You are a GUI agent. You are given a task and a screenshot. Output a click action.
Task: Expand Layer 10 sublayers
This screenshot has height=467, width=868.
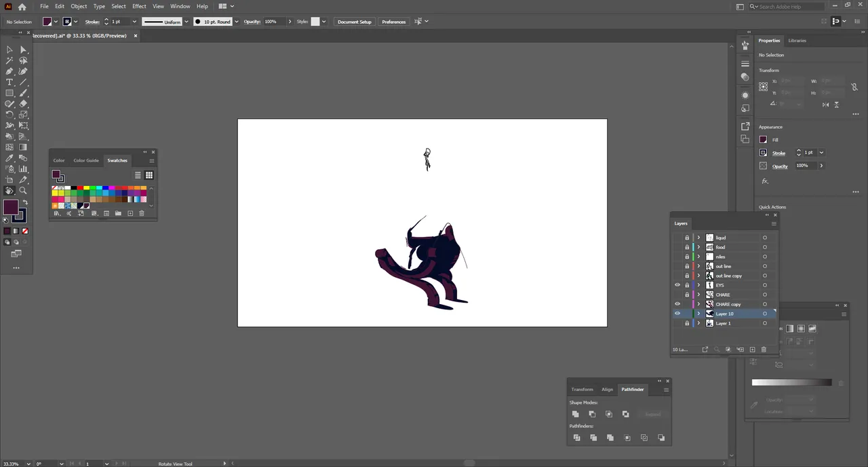click(x=698, y=314)
